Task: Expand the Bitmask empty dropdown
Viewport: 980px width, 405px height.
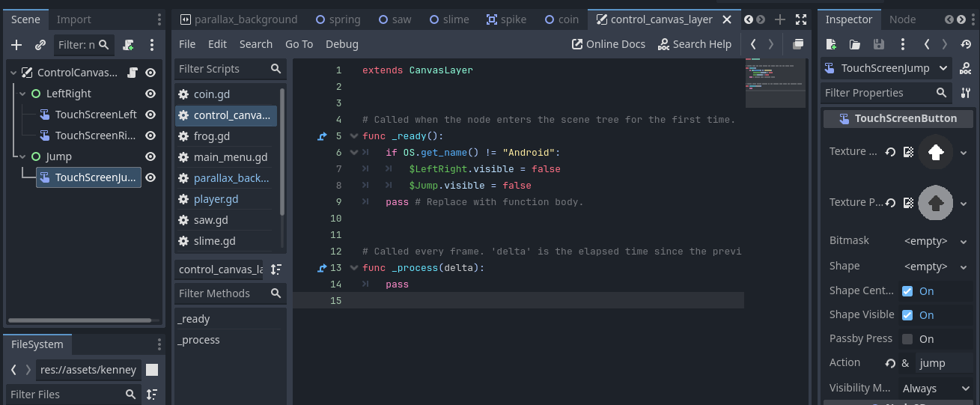Action: pyautogui.click(x=936, y=242)
